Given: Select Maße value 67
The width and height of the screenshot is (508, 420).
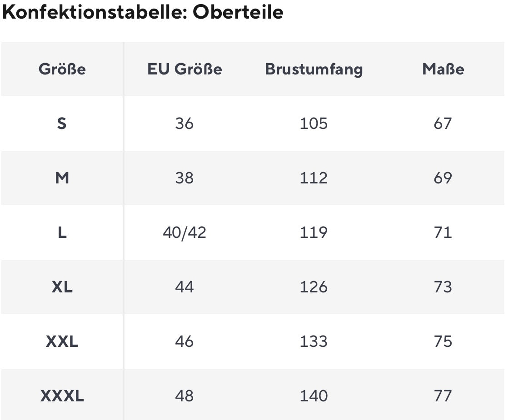Looking at the screenshot, I should point(443,124).
